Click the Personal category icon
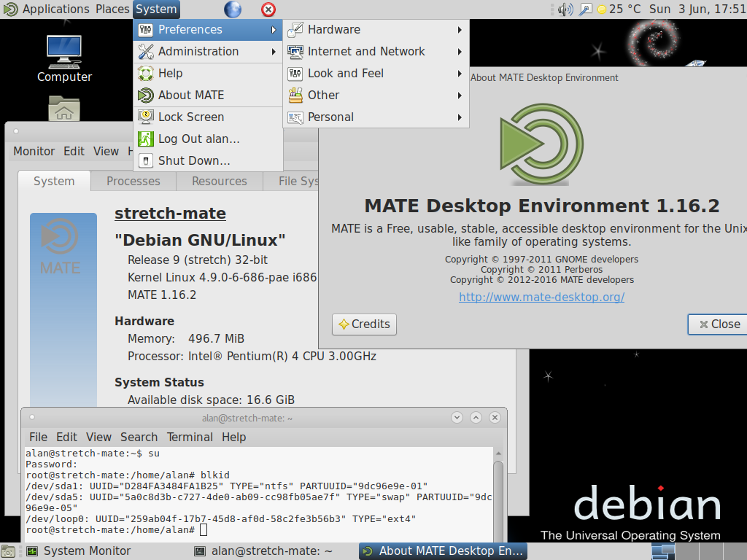 click(x=295, y=117)
